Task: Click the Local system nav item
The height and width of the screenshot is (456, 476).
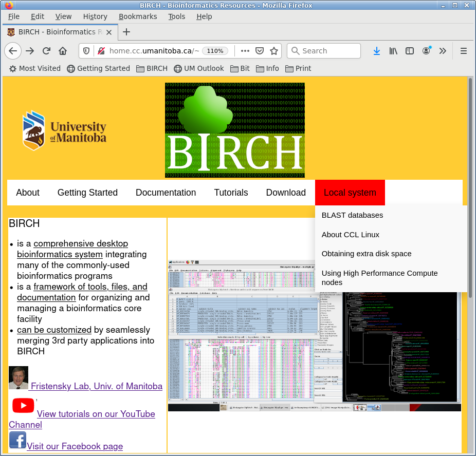Action: pyautogui.click(x=350, y=193)
